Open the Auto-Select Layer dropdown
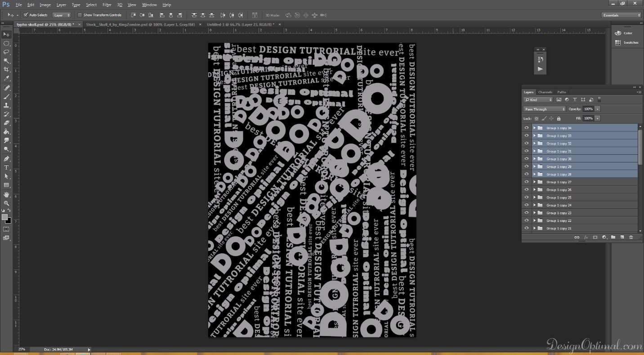 tap(62, 15)
